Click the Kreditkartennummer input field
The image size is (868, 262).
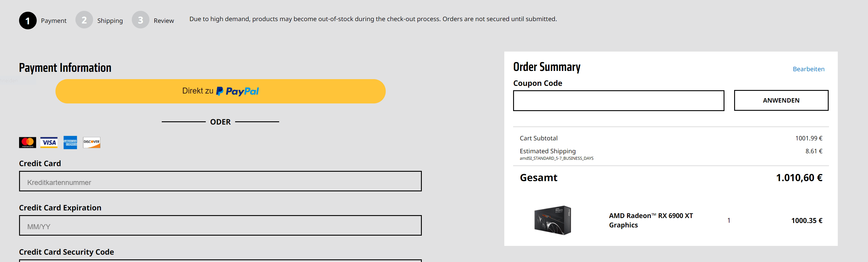(220, 181)
